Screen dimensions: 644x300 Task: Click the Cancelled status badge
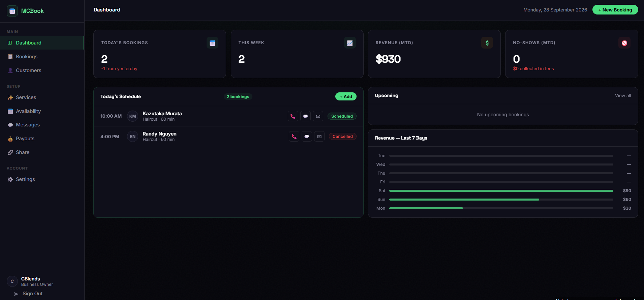[x=343, y=137]
